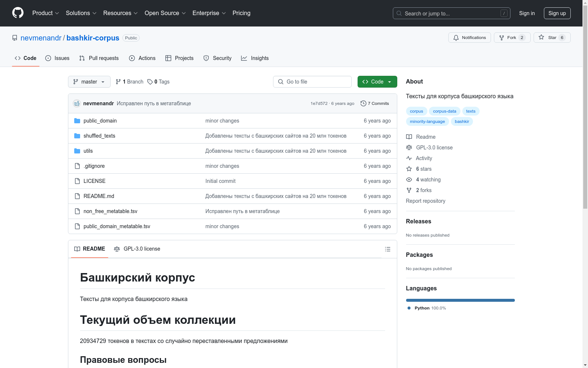The image size is (588, 368).
Task: Click the Activity pulse icon
Action: click(x=409, y=158)
